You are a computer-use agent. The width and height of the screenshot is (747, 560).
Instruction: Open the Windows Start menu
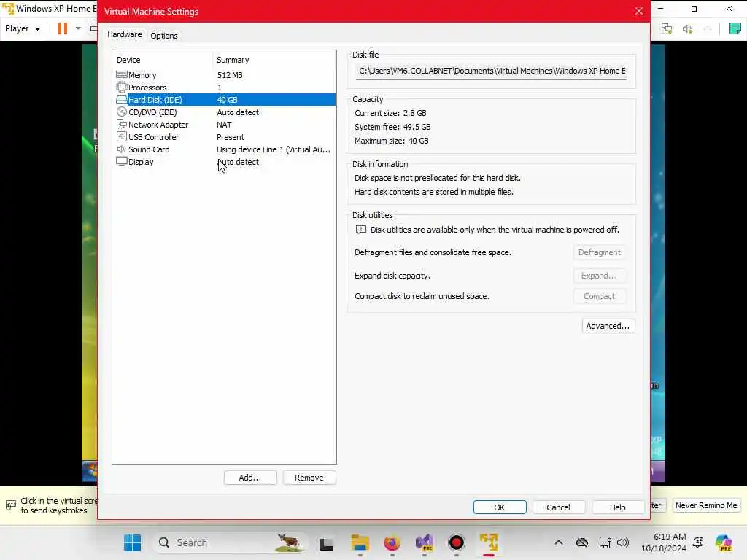point(132,542)
